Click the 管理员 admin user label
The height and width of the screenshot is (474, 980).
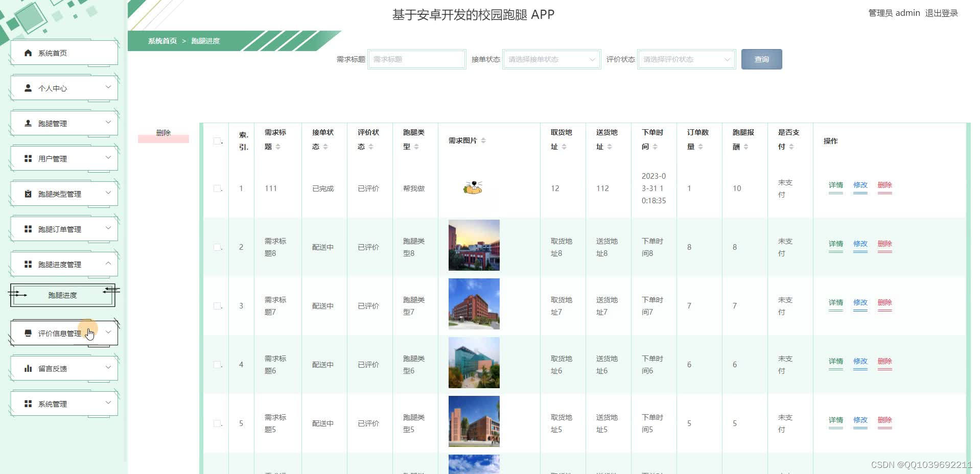(894, 13)
